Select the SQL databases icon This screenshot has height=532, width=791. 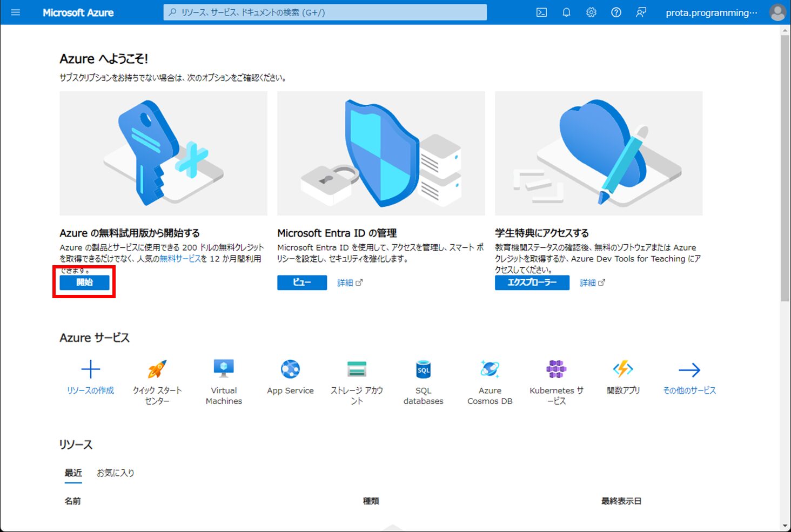pyautogui.click(x=423, y=369)
